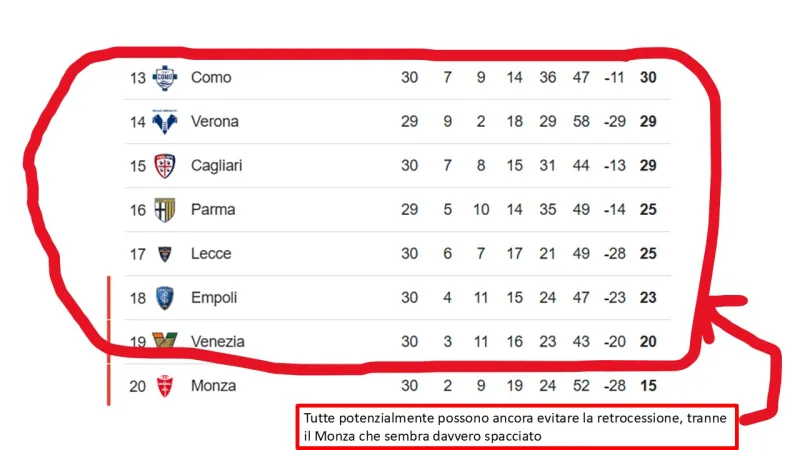The image size is (800, 450).
Task: Select the Cagliari crest icon
Action: click(x=165, y=166)
